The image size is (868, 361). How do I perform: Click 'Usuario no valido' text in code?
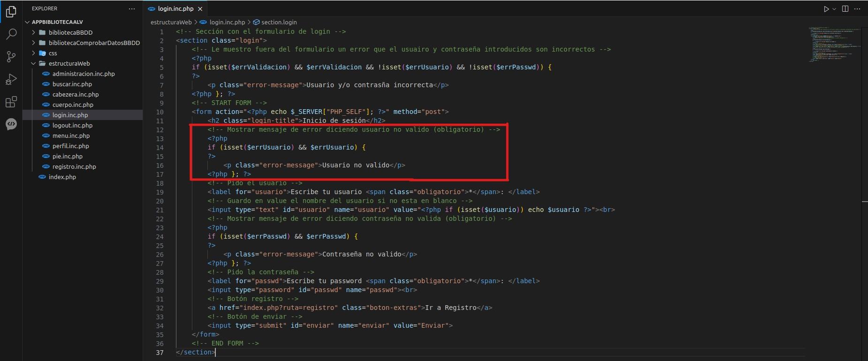[356, 165]
